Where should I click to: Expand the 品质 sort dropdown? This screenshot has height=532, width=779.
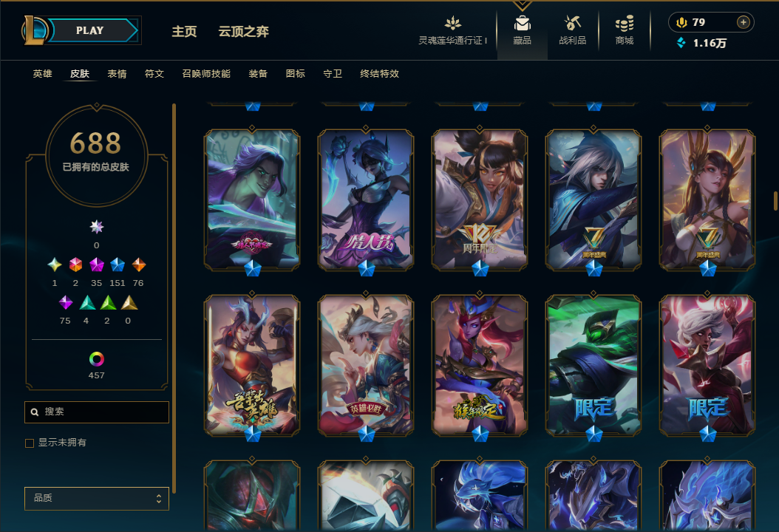(x=96, y=498)
